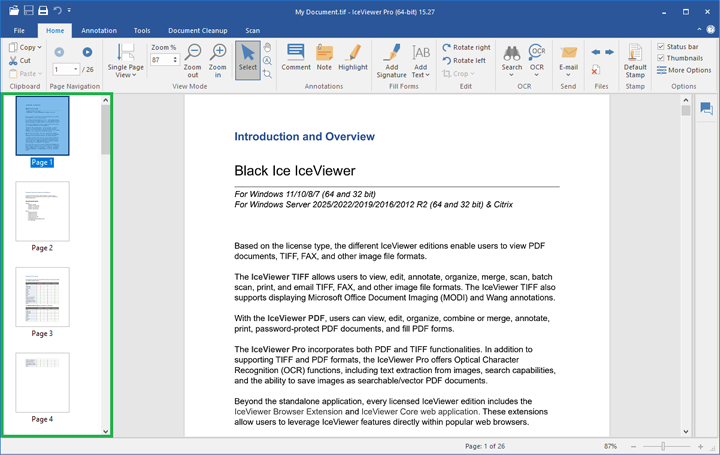Switch to the Scan ribbon tab
This screenshot has height=455, width=720.
252,30
